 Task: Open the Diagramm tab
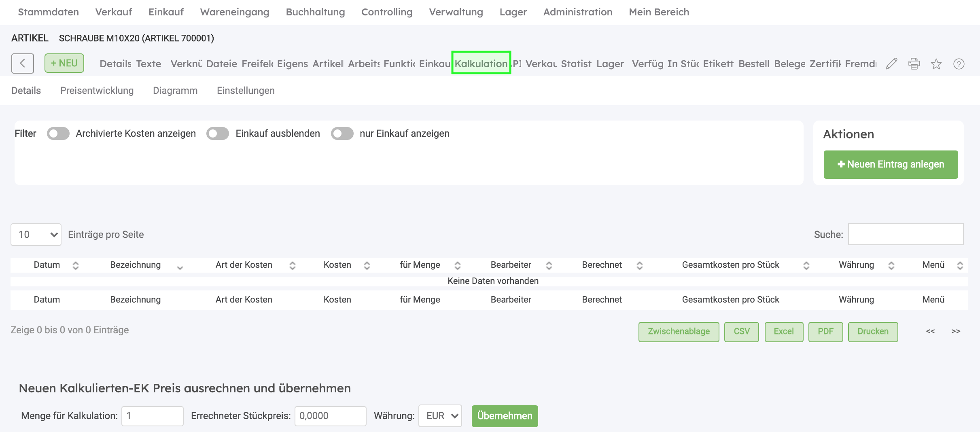(x=175, y=91)
